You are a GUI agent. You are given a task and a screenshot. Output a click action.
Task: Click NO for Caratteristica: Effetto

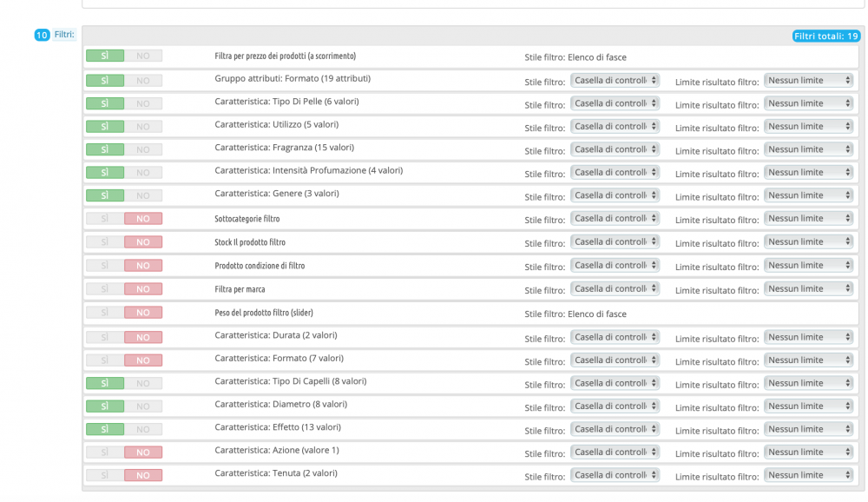pos(143,429)
